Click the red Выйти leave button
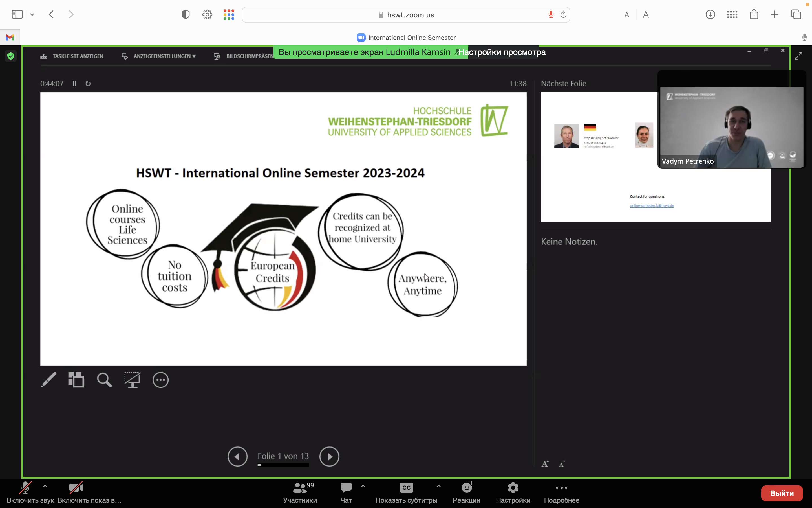812x508 pixels. [x=782, y=493]
